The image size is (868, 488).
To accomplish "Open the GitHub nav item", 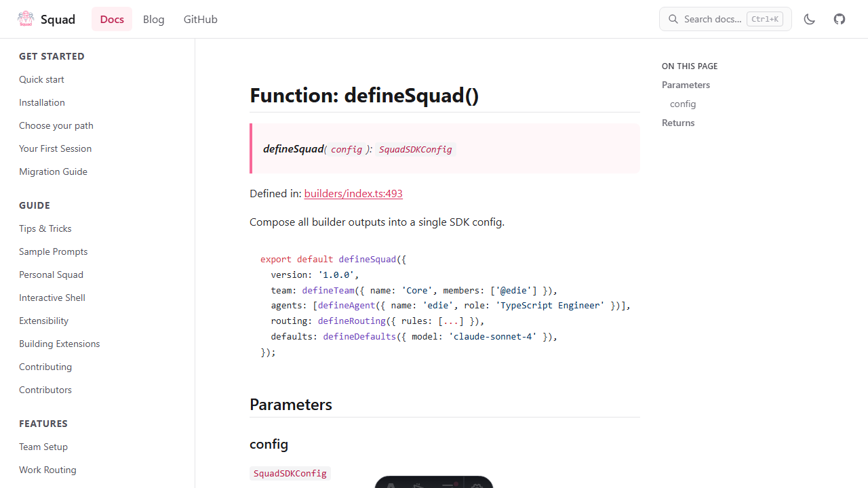I will pyautogui.click(x=201, y=19).
